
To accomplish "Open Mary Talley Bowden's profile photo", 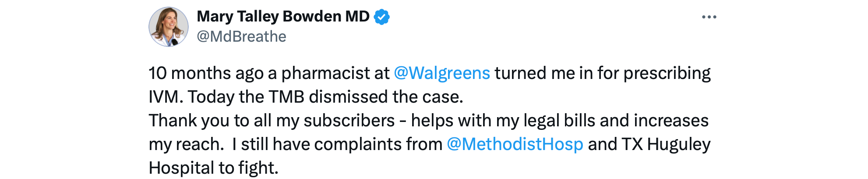I will pyautogui.click(x=169, y=27).
